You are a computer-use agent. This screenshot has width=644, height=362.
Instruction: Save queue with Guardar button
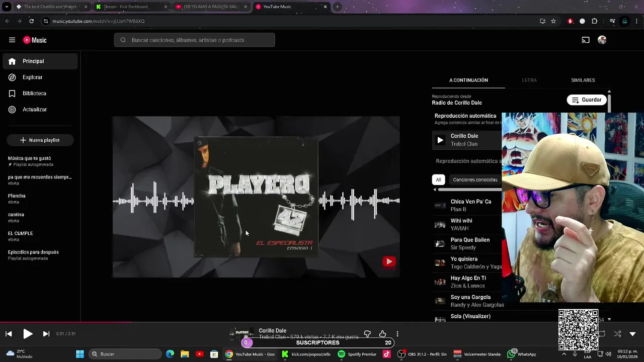click(x=587, y=100)
